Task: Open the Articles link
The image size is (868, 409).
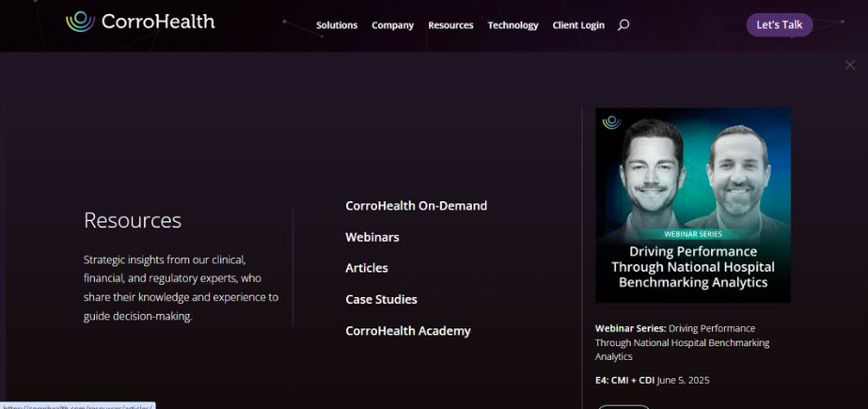Action: (x=367, y=268)
